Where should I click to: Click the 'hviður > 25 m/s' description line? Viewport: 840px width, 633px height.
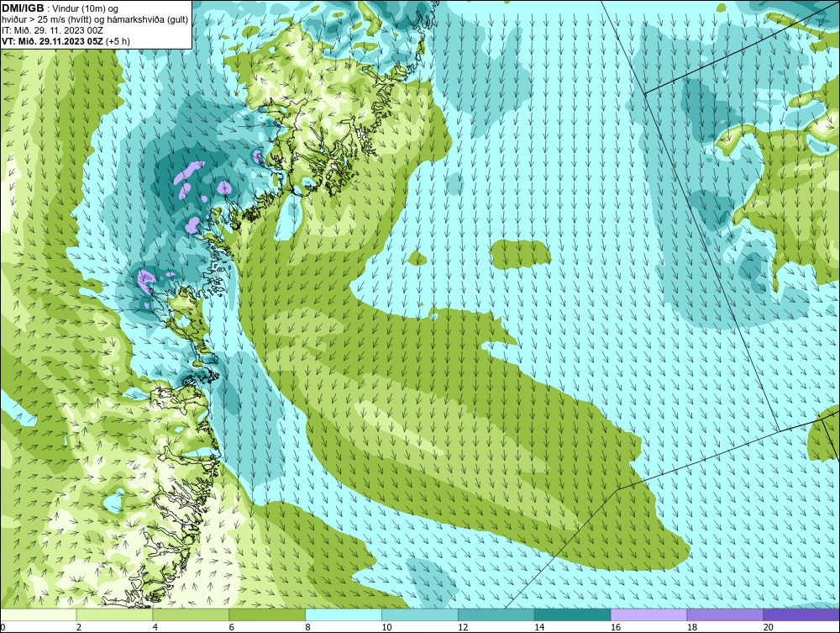coord(96,19)
